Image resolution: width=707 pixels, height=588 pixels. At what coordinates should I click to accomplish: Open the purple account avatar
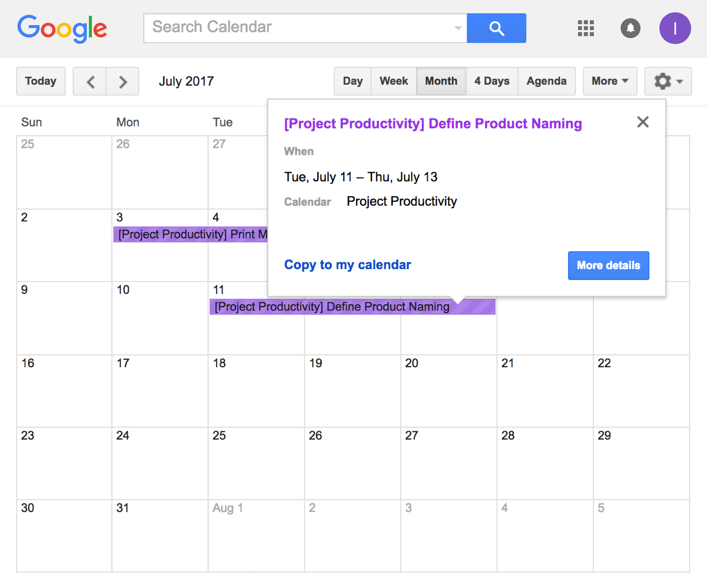coord(675,28)
